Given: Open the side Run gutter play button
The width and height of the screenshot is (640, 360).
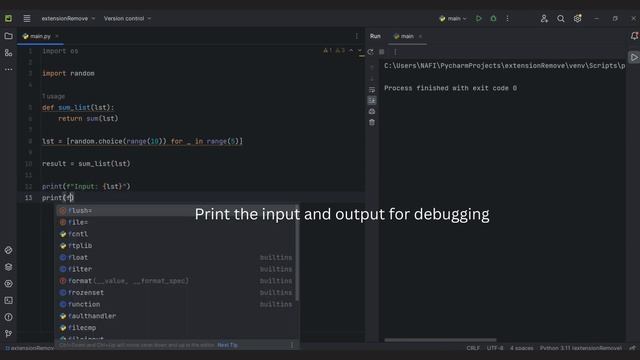Looking at the screenshot, I should (634, 57).
